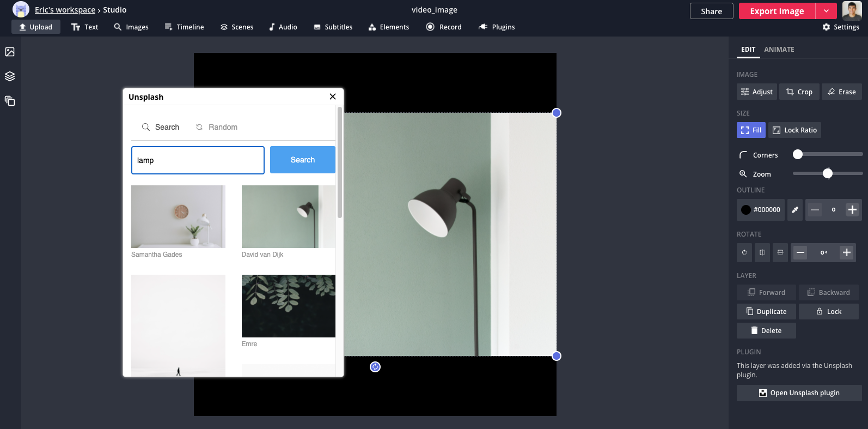868x429 pixels.
Task: Select the white minimalist walking person thumbnail
Action: coord(178,325)
